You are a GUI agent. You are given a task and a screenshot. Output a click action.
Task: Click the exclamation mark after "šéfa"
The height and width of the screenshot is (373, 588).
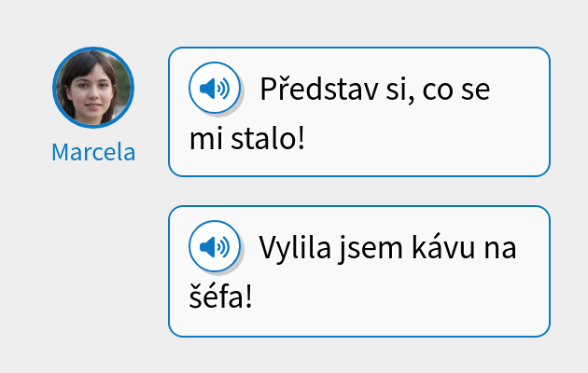[248, 296]
